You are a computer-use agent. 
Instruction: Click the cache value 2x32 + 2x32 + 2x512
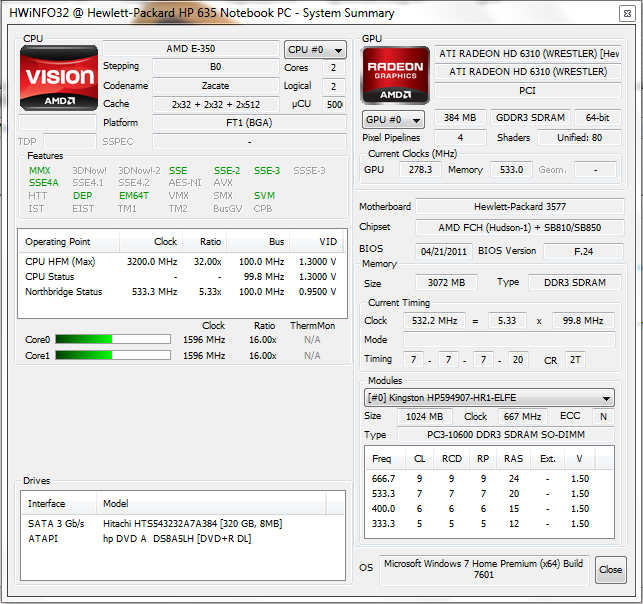tap(216, 105)
